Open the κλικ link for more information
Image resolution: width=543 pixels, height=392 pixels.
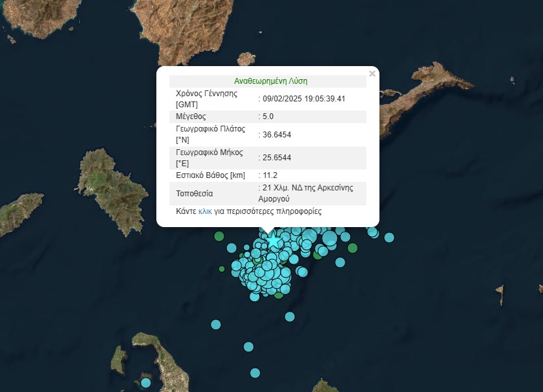coord(205,212)
